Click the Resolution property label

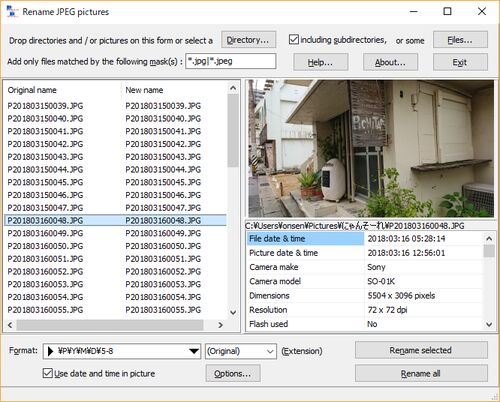click(x=268, y=310)
